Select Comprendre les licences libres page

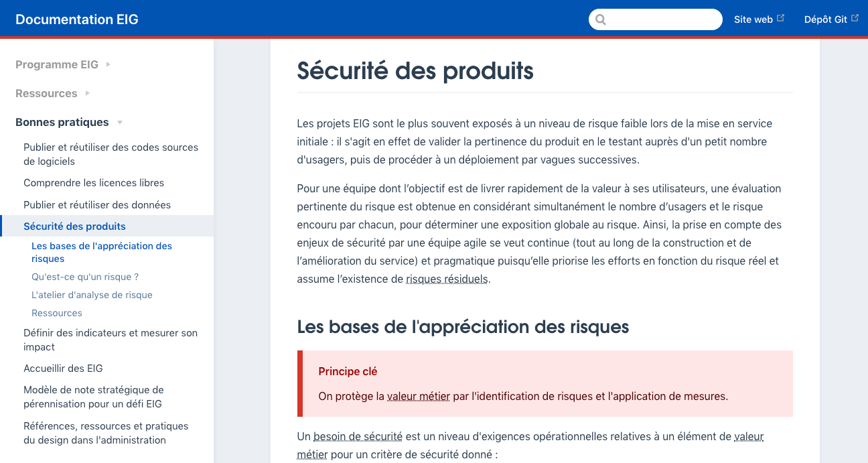[94, 183]
